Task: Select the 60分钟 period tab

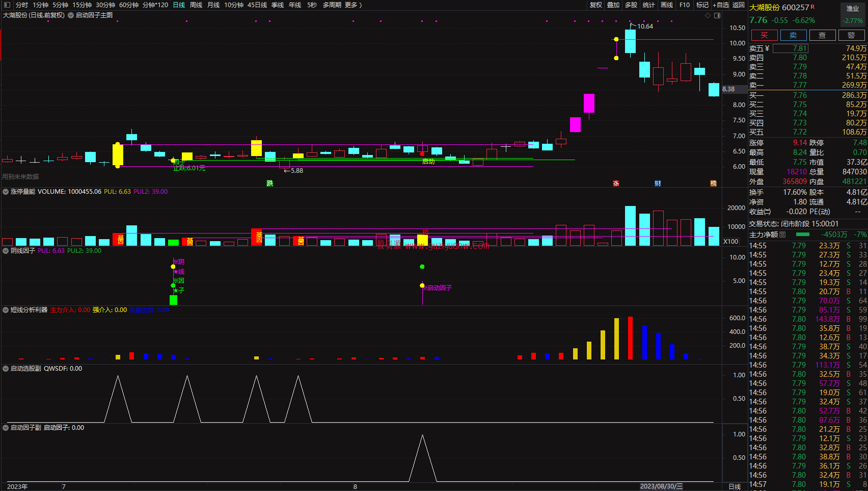Action: point(129,5)
